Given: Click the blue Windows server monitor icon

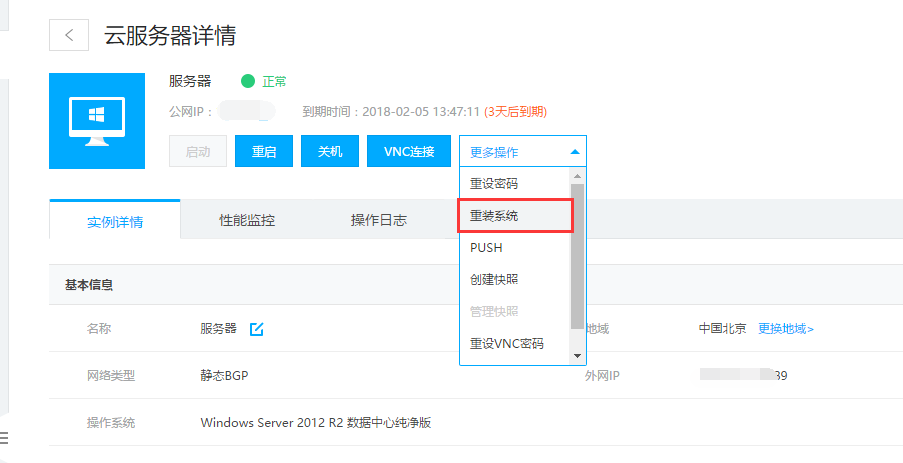Looking at the screenshot, I should pyautogui.click(x=96, y=120).
